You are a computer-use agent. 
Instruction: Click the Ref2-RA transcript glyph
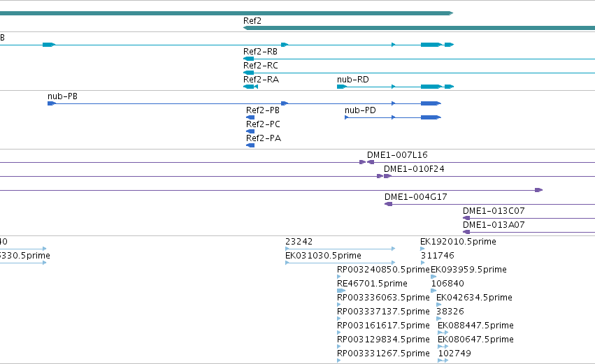250,87
